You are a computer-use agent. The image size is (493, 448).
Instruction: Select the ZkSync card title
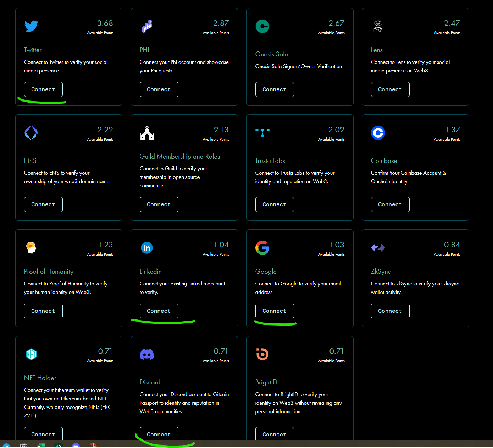pyautogui.click(x=381, y=272)
